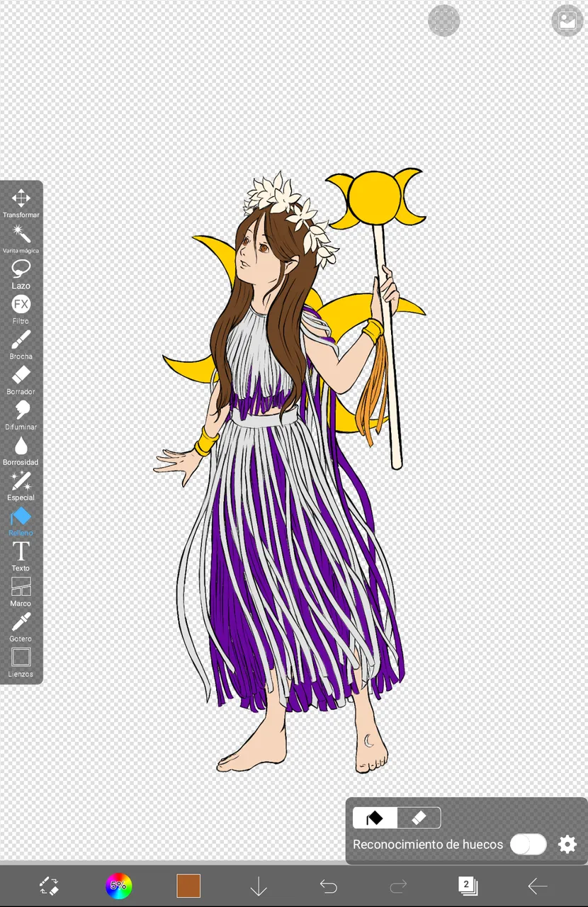The width and height of the screenshot is (588, 907).
Task: Switch to fill bucket mode
Action: tap(375, 818)
